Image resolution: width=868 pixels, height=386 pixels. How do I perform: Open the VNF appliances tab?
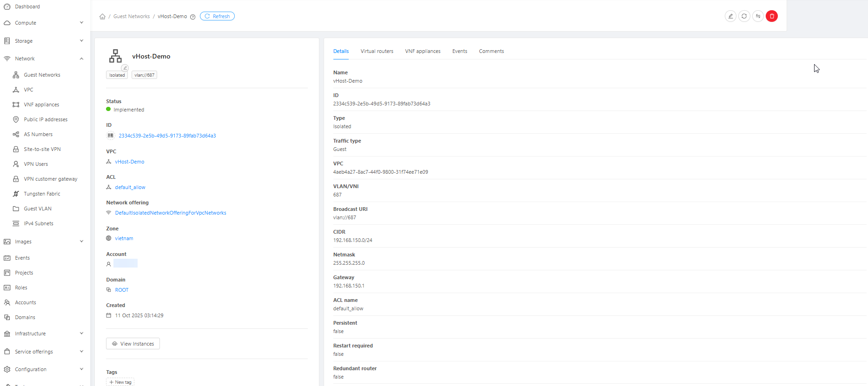pos(423,51)
